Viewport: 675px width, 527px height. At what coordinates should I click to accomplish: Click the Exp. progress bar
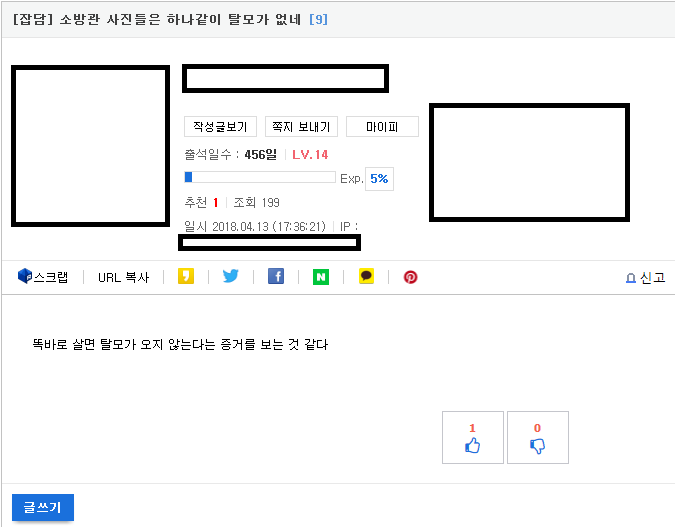260,178
